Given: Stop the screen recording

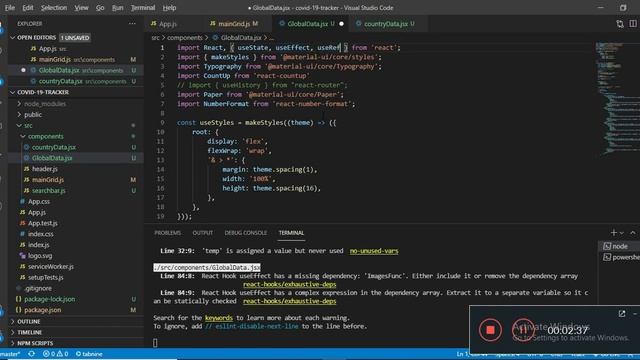Looking at the screenshot, I should coord(490,330).
